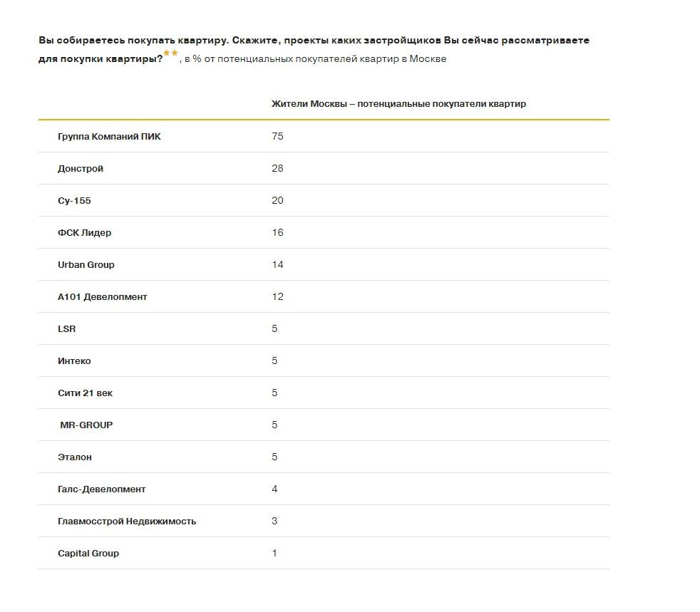700x612 pixels.
Task: Click the Су-155 developer name
Action: pyautogui.click(x=74, y=201)
